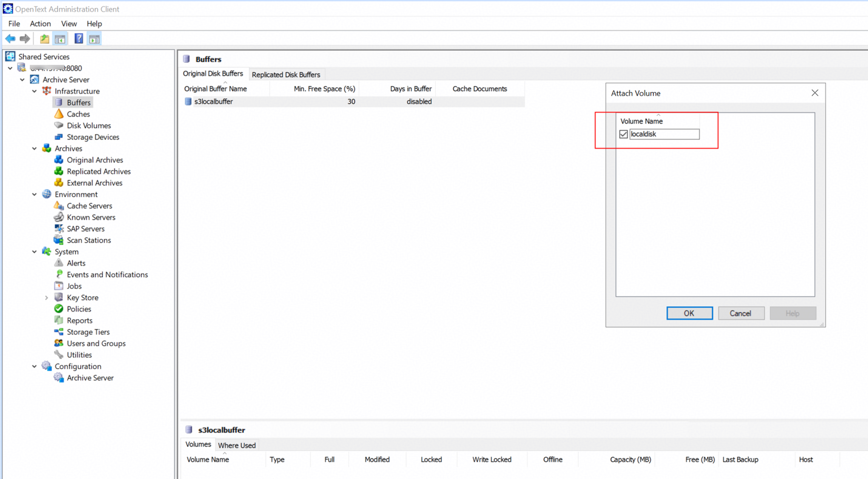Collapse the Archives tree node
Image resolution: width=868 pixels, height=479 pixels.
point(34,149)
